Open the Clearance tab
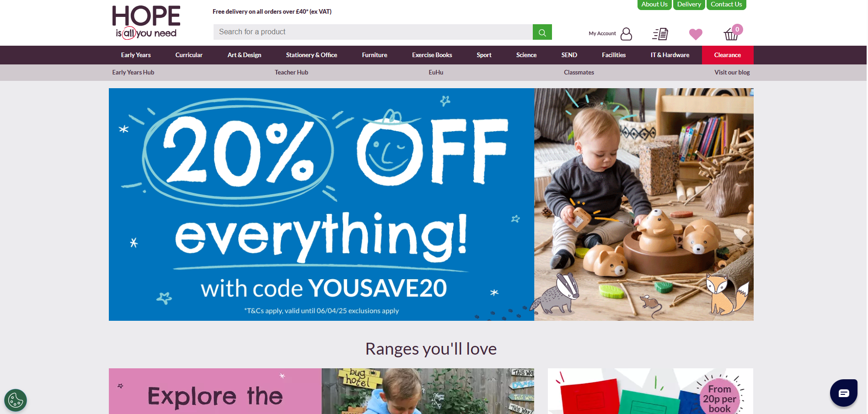Screen dimensions: 868x414 coord(728,55)
